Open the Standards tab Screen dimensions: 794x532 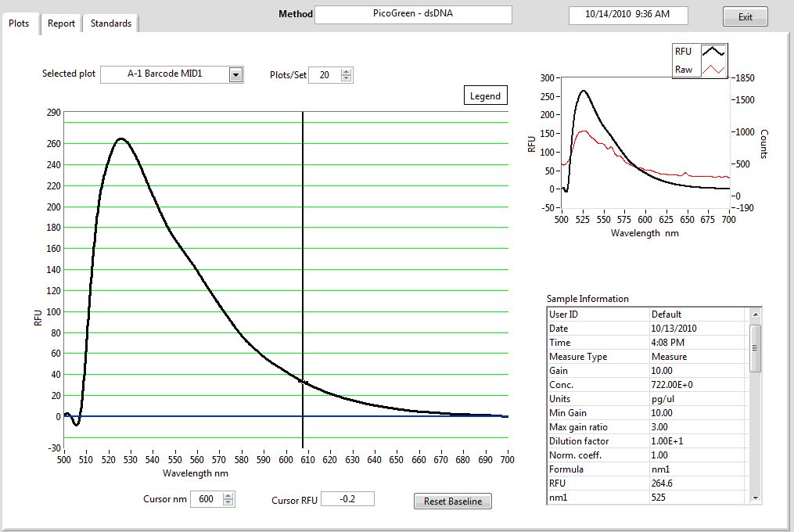click(111, 23)
